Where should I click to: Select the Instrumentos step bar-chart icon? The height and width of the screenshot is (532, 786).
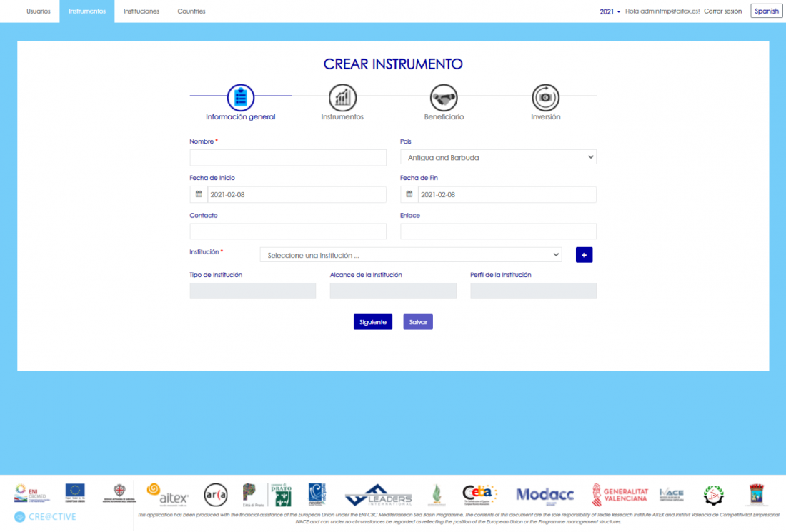(x=342, y=99)
